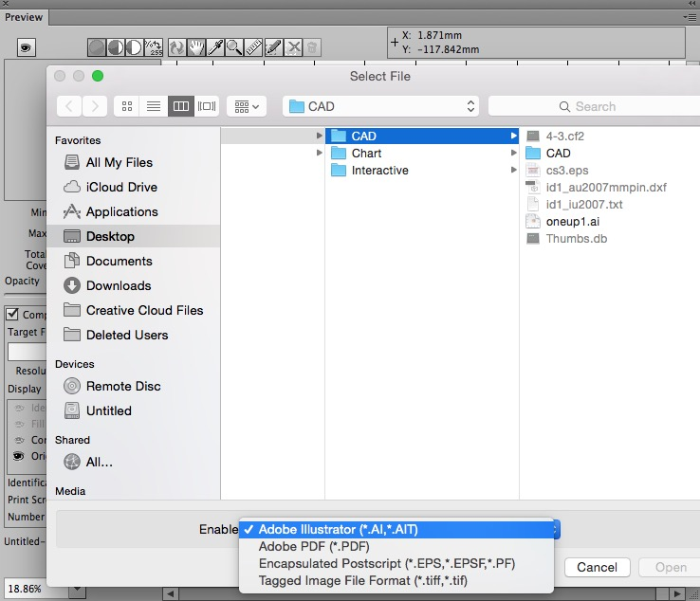Switch file browser to cover flow view
This screenshot has width=700, height=601.
207,106
